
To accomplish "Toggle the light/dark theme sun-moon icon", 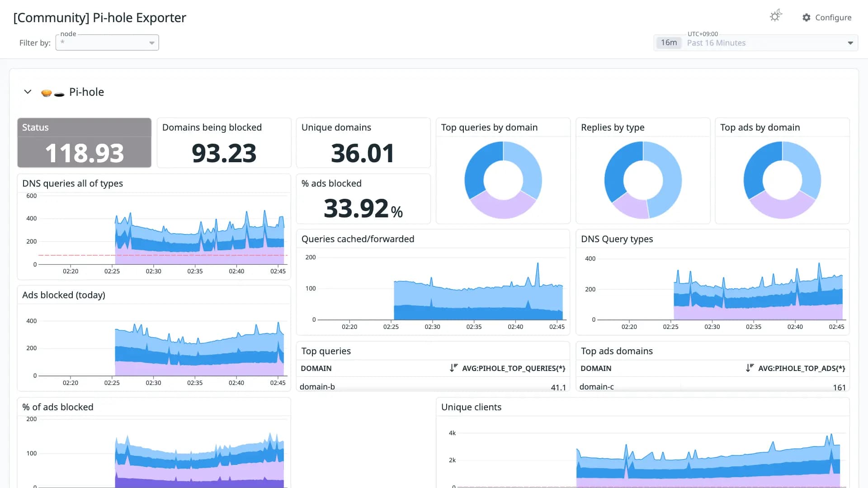I will click(x=776, y=16).
